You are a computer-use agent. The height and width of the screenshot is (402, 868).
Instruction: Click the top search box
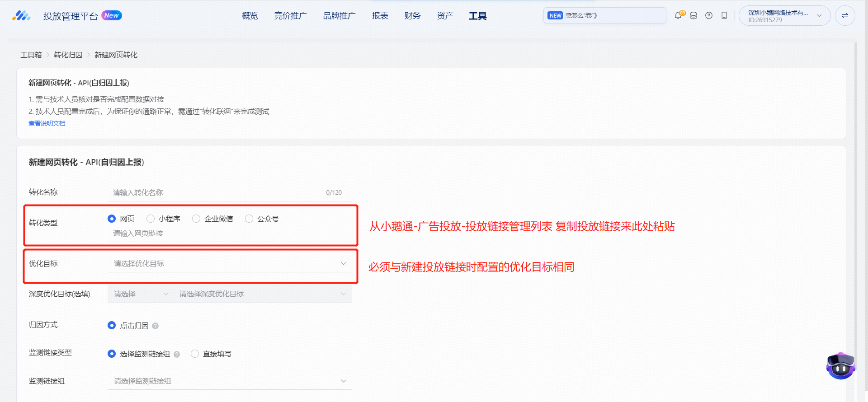click(605, 15)
